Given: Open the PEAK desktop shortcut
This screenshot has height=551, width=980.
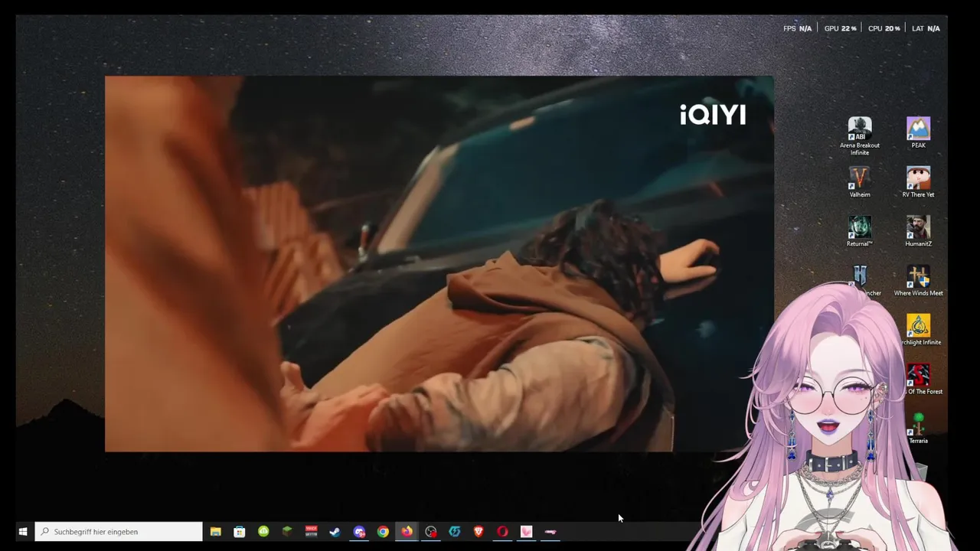Looking at the screenshot, I should pyautogui.click(x=918, y=132).
